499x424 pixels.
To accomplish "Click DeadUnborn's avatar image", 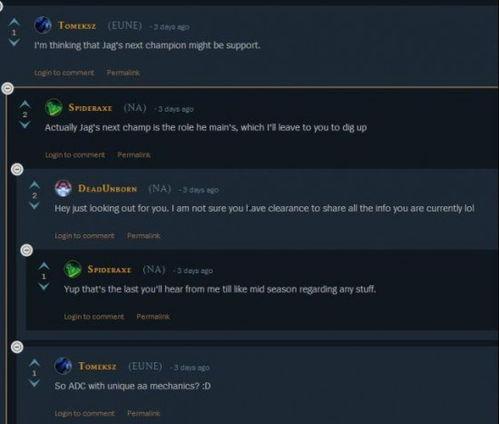I will point(63,188).
